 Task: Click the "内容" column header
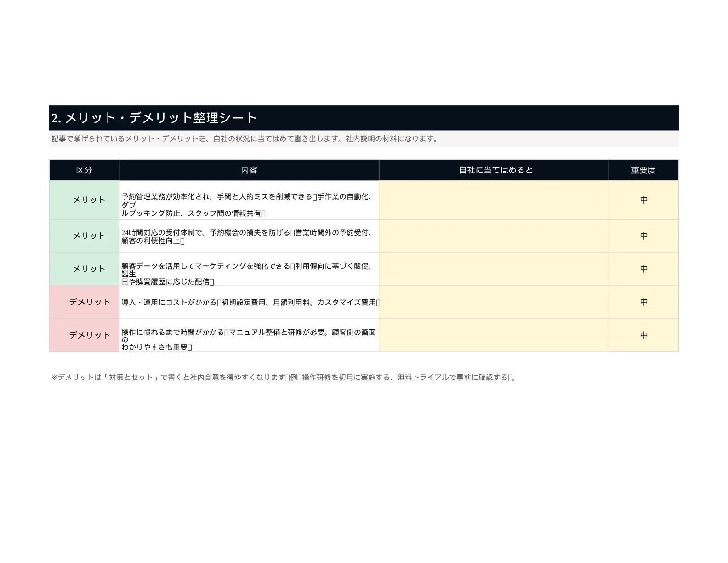click(249, 170)
